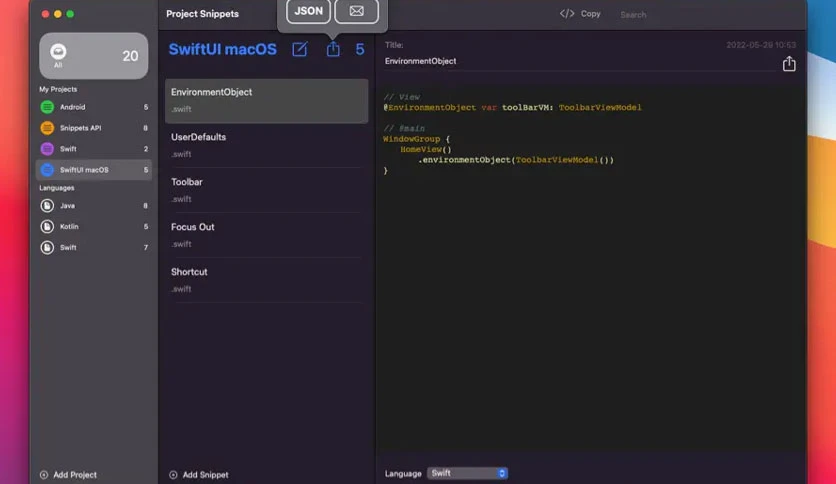
Task: Open the Language dropdown set to Swift
Action: click(467, 473)
